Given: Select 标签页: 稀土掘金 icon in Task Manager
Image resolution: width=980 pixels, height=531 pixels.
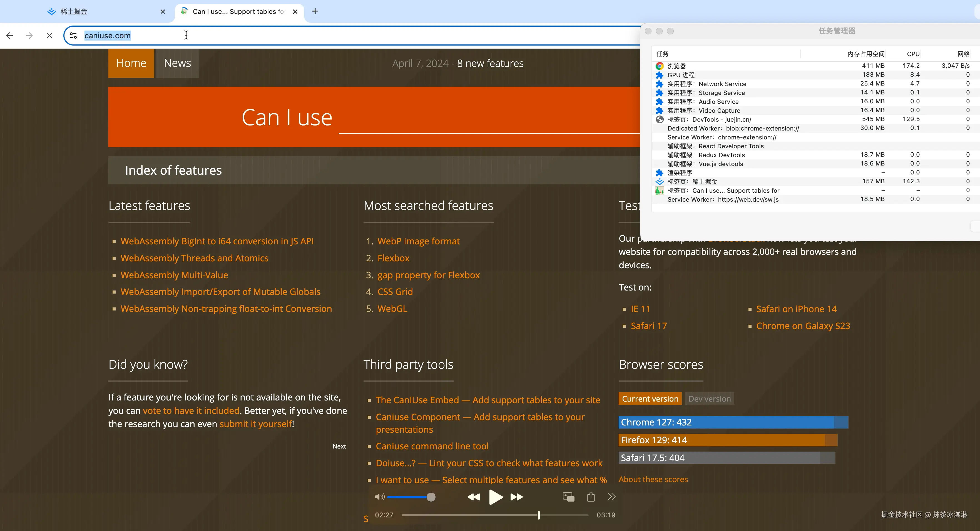Looking at the screenshot, I should point(660,182).
